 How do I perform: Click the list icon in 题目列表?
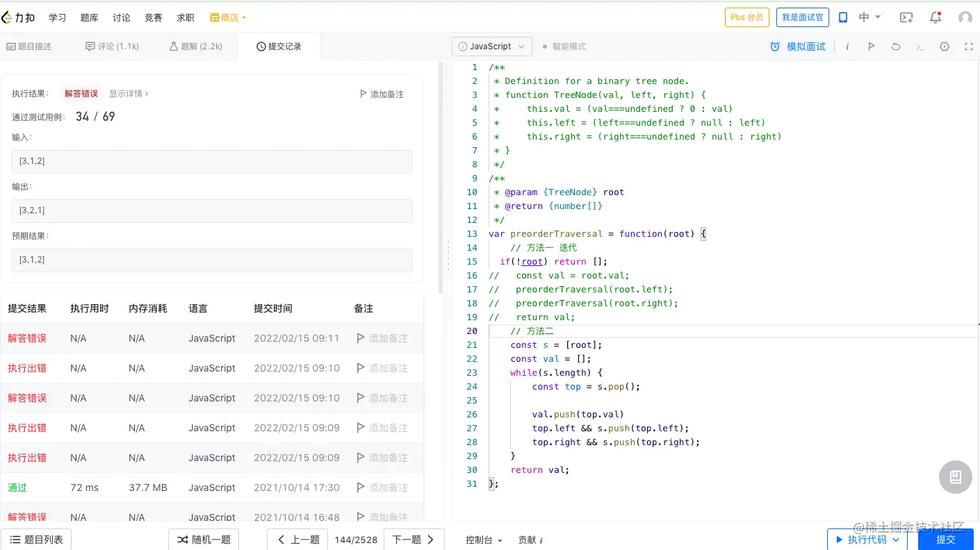click(x=15, y=540)
